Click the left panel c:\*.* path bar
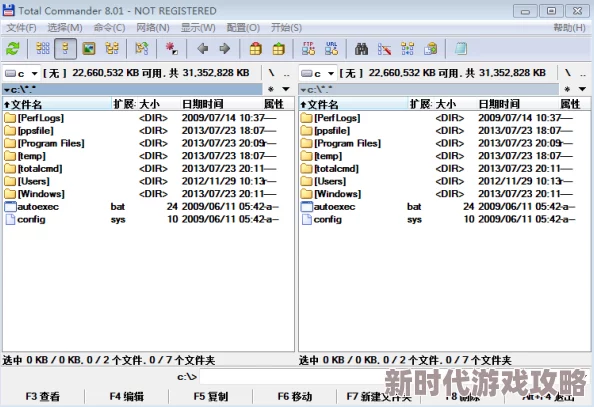Screen dimensions: 594x407 132,89
